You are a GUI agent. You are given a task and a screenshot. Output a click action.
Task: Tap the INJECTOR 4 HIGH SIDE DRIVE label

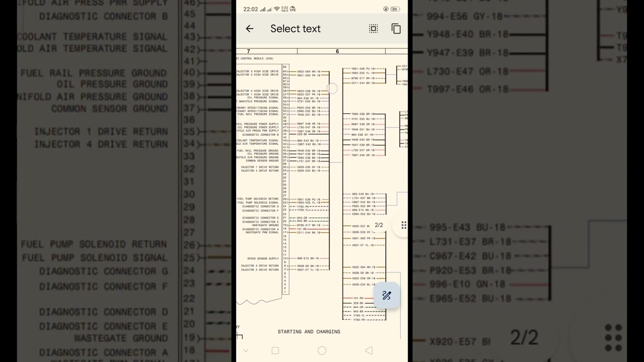258,91
